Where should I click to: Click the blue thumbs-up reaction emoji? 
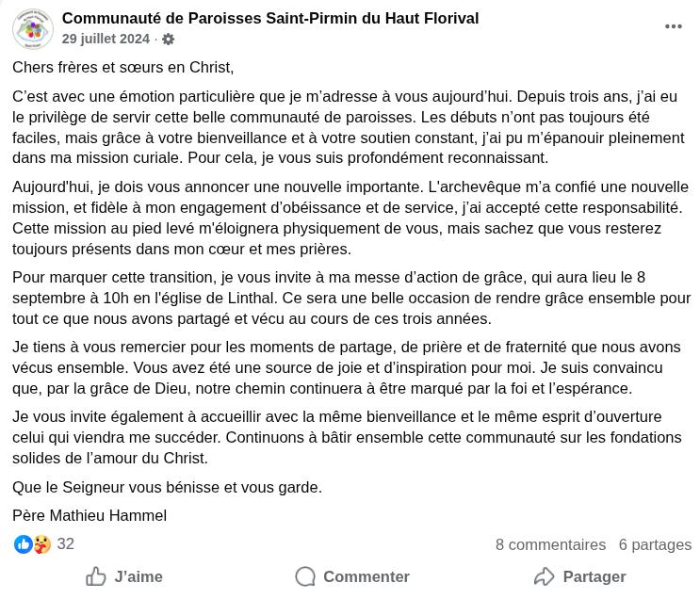pyautogui.click(x=24, y=544)
